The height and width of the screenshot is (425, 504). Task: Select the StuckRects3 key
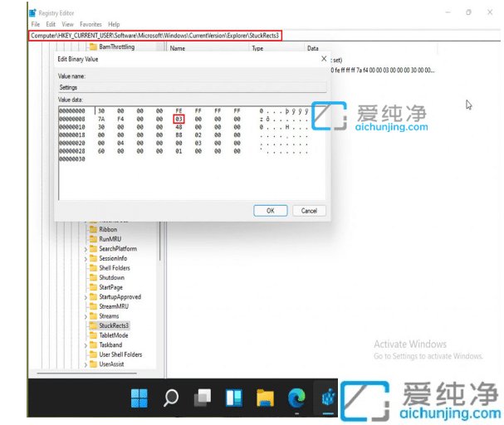pyautogui.click(x=114, y=325)
